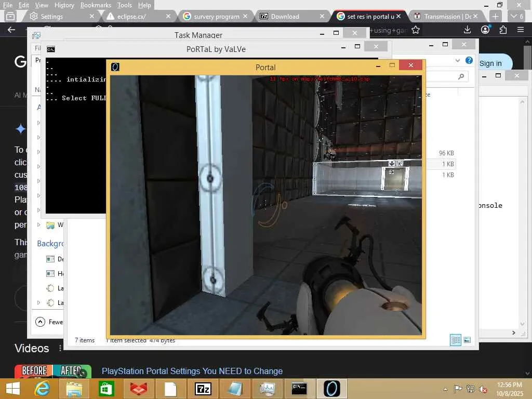Open the browser View menu
Screen dimensions: 532x399
click(42, 5)
